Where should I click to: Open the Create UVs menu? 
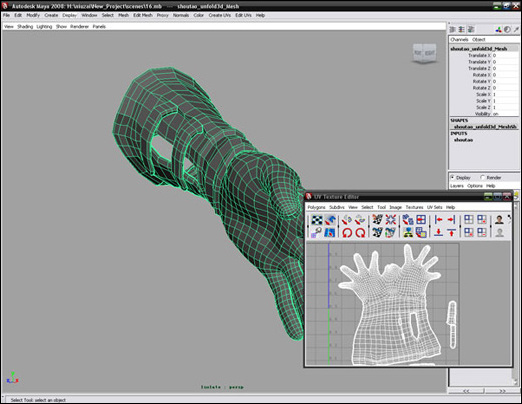point(220,15)
